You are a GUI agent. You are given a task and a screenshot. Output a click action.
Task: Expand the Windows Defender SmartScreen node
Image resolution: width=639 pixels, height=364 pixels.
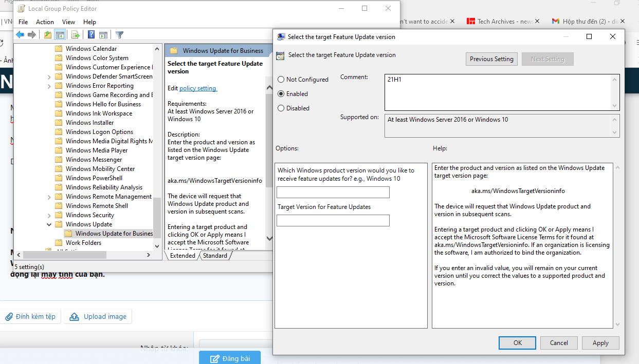click(49, 76)
